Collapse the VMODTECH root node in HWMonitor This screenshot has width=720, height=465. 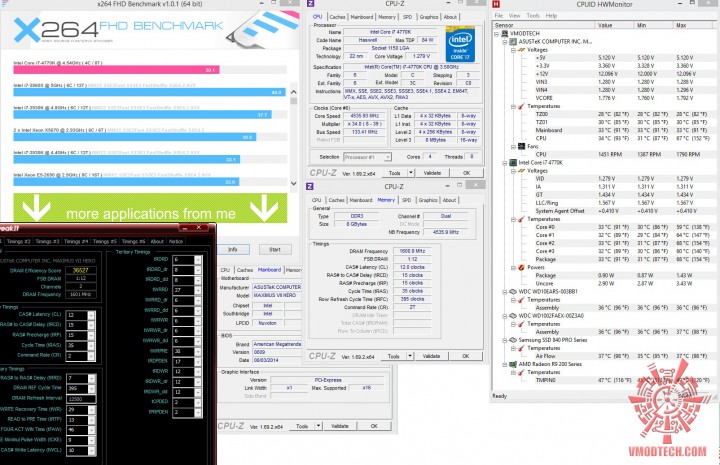(496, 34)
